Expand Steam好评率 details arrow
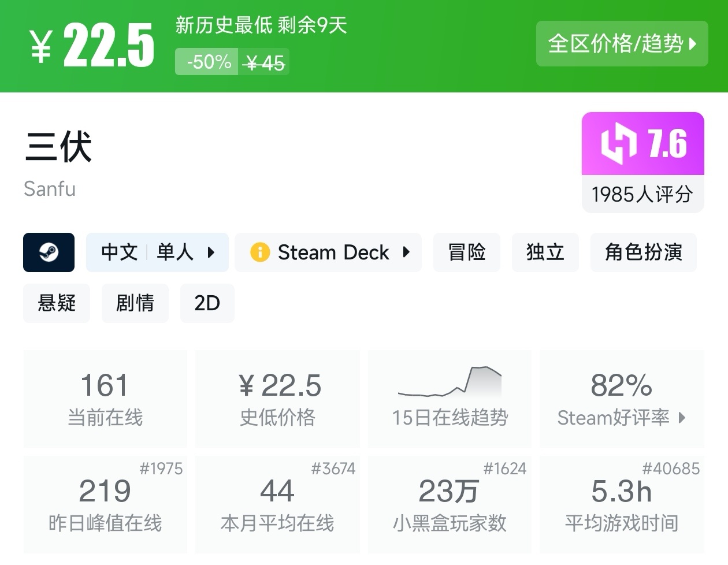728x565 pixels. (x=682, y=418)
